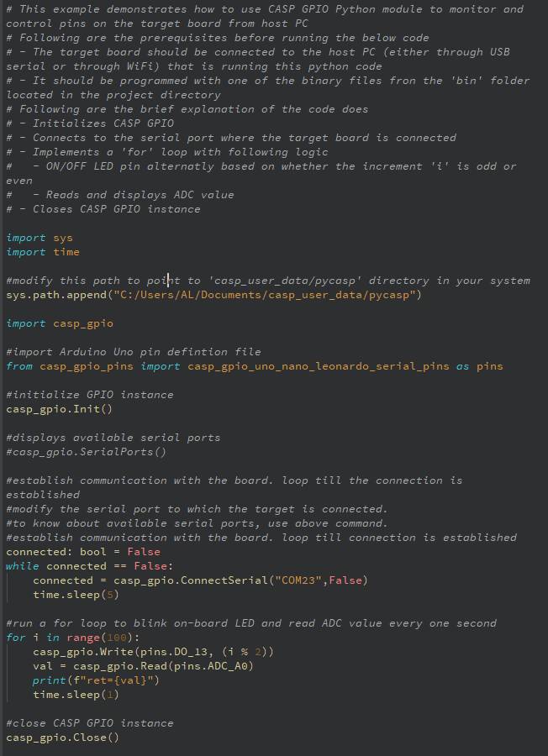
Task: Click the casp_gpio.Close() call
Action: 62,738
